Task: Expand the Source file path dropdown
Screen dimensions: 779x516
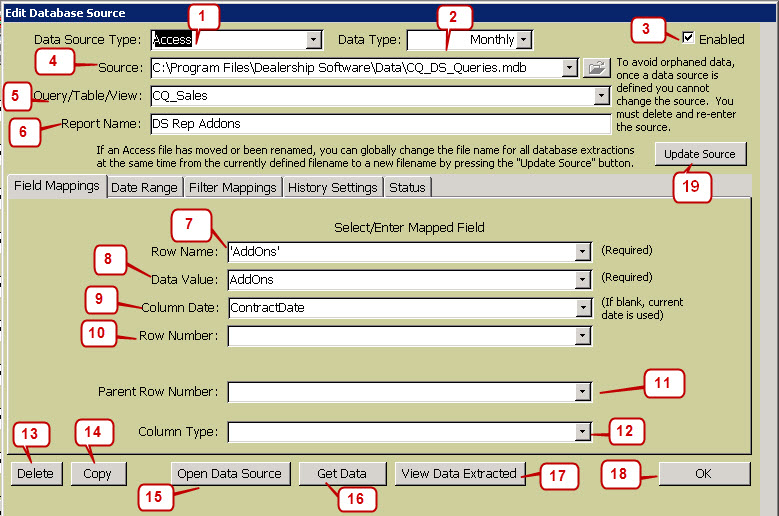Action: click(570, 68)
